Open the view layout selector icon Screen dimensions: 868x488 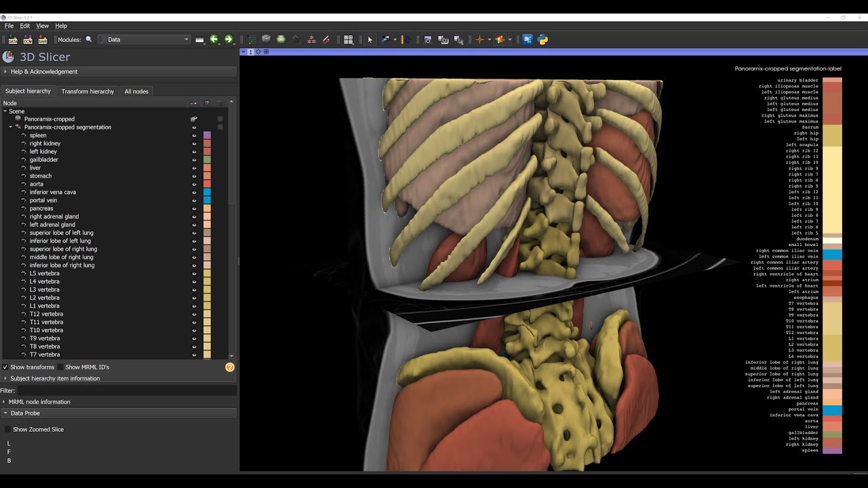pyautogui.click(x=349, y=39)
